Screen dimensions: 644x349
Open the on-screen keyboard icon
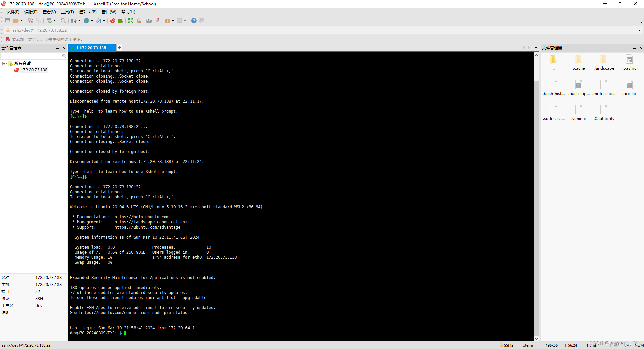click(149, 21)
